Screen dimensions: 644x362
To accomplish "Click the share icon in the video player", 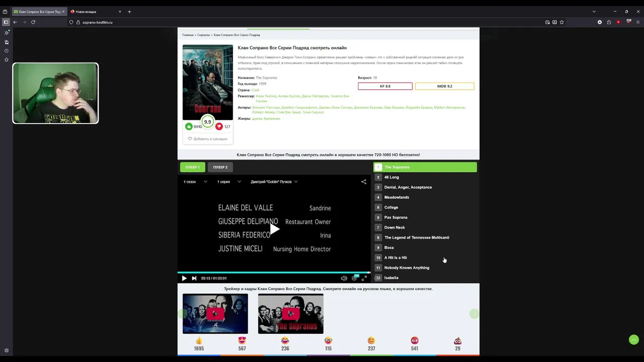I will 363,182.
